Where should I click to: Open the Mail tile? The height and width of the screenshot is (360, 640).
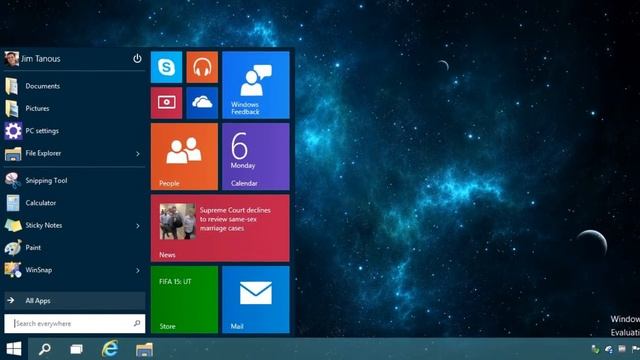pos(256,300)
